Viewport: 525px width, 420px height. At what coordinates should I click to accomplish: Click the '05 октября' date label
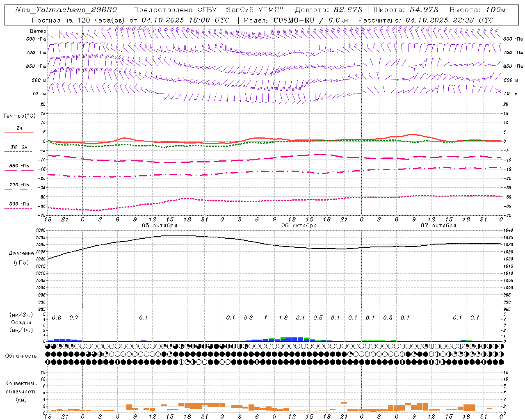click(x=160, y=226)
